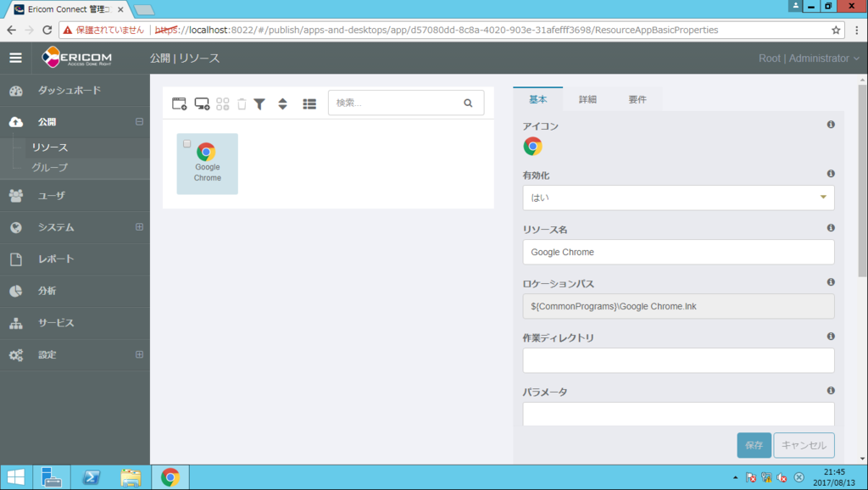Click the users group icon

click(x=16, y=196)
